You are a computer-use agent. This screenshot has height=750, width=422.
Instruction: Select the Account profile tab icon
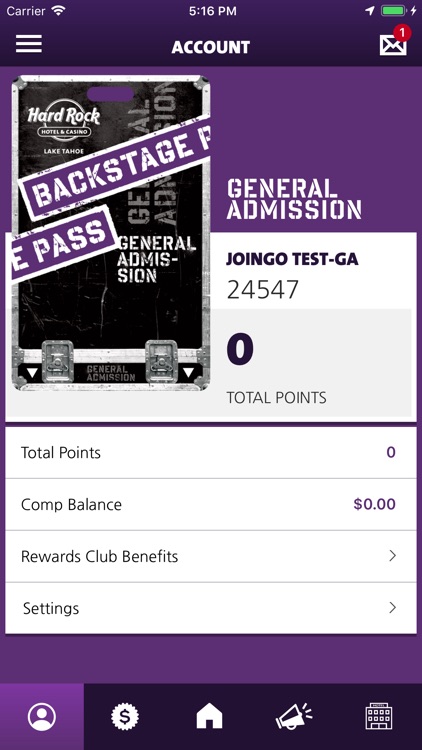click(42, 717)
